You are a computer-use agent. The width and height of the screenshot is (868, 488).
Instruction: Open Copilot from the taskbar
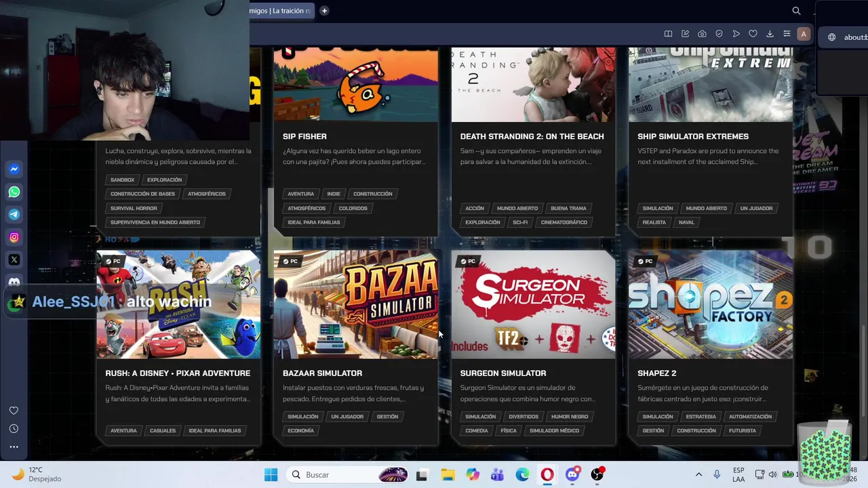tap(473, 474)
